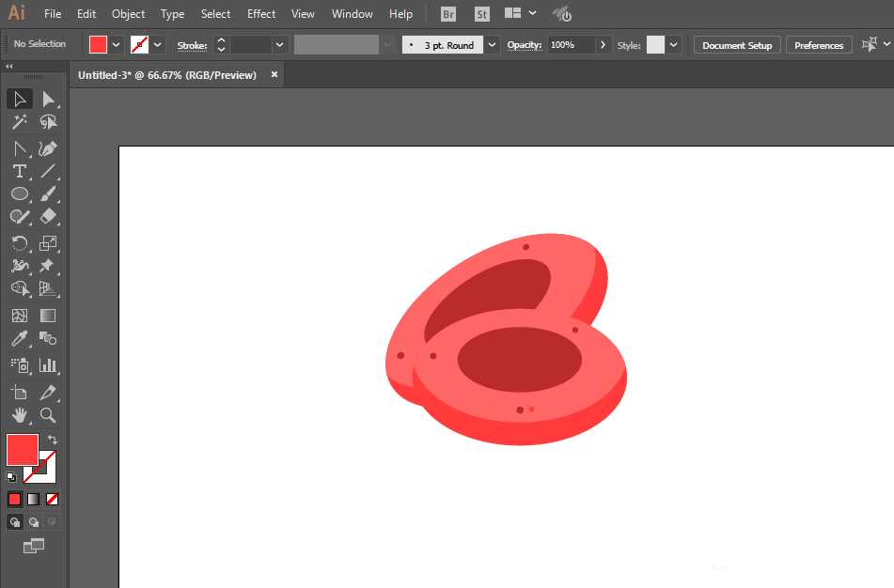Image resolution: width=894 pixels, height=588 pixels.
Task: Expand the workspace switcher dropdown
Action: [532, 13]
